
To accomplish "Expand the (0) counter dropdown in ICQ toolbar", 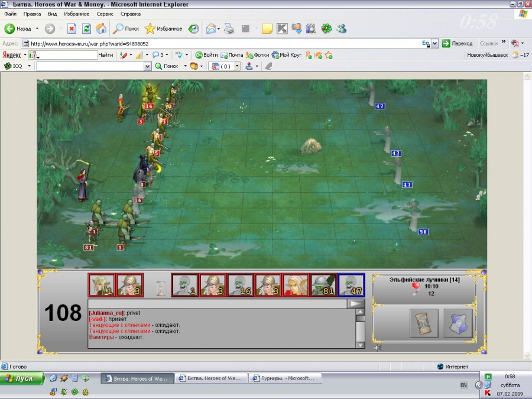I will [237, 66].
